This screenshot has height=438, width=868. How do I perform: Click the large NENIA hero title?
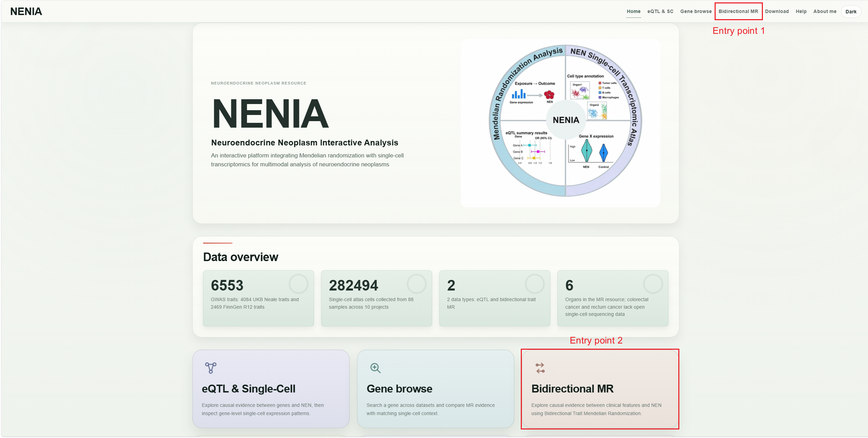coord(271,114)
